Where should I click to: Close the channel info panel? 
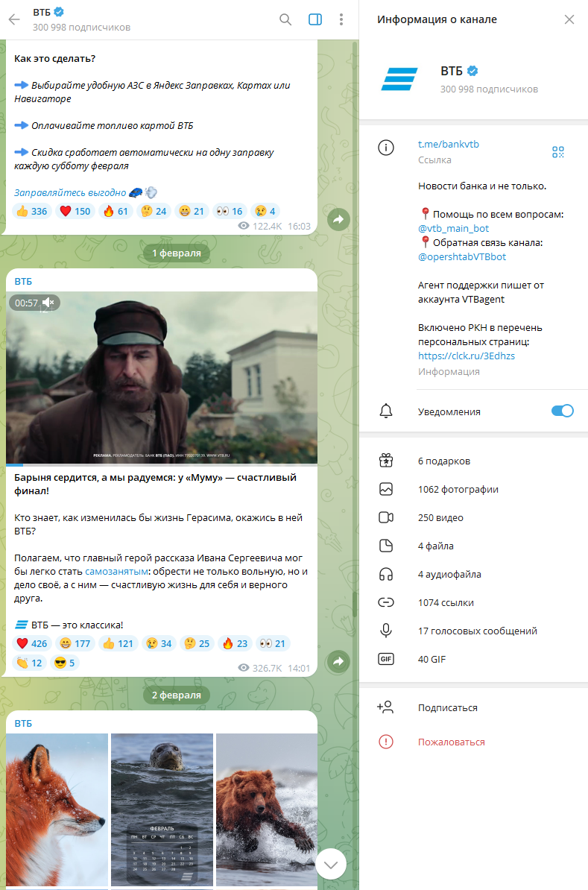[569, 19]
